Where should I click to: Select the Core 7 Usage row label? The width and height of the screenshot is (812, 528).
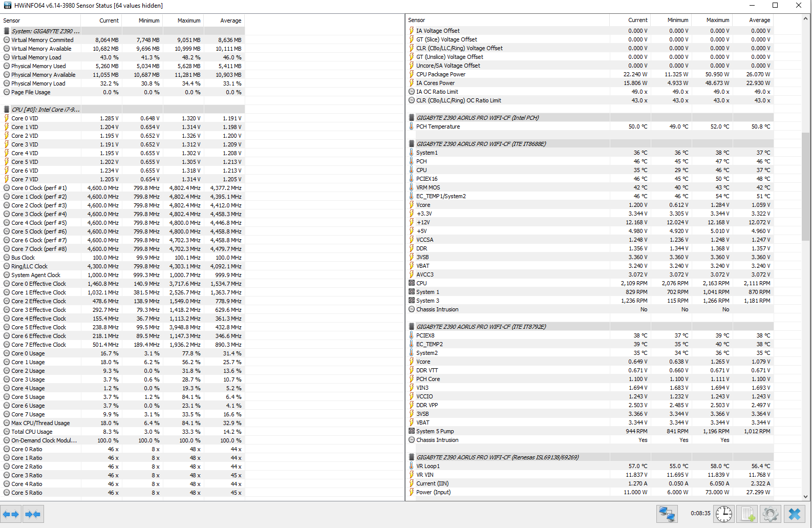point(28,414)
